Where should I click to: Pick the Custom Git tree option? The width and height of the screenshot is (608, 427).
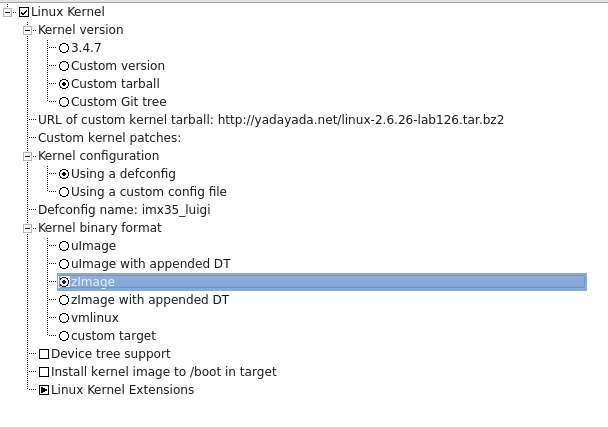coord(64,102)
